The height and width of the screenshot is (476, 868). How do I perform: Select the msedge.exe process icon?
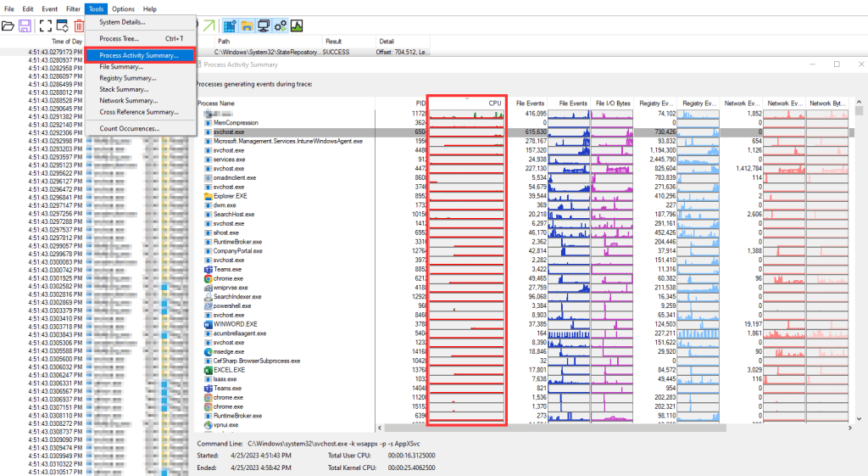point(209,351)
